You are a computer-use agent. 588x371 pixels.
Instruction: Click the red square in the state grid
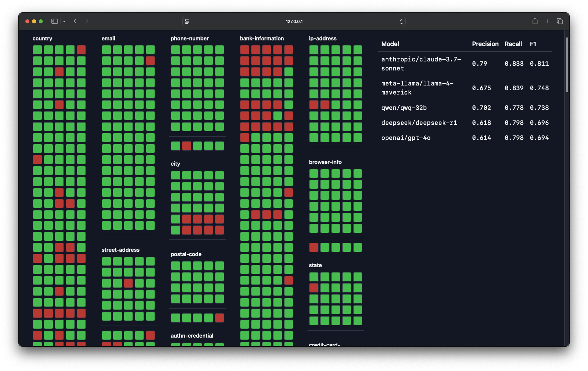[x=314, y=288]
